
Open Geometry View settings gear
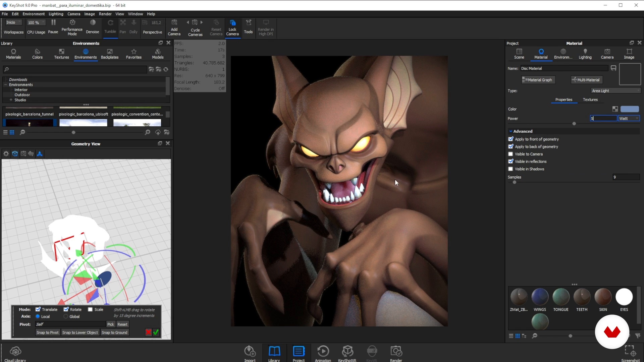[6, 154]
